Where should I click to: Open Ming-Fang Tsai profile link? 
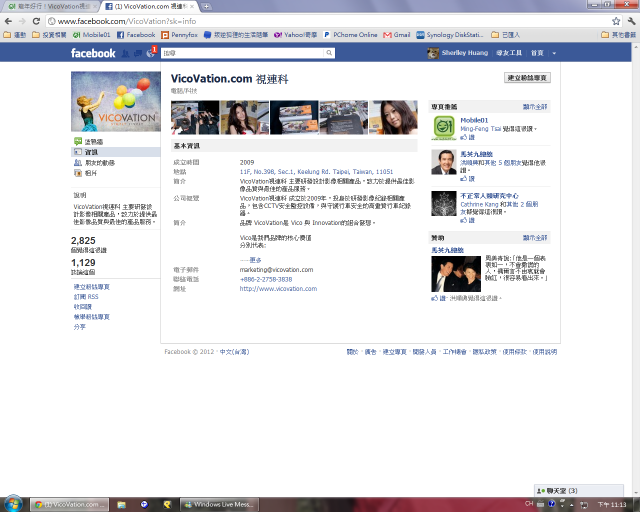pyautogui.click(x=480, y=129)
